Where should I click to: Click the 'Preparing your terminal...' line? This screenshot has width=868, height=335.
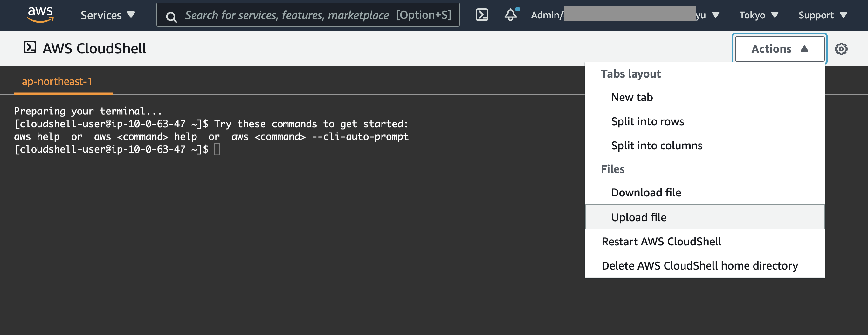pos(88,111)
